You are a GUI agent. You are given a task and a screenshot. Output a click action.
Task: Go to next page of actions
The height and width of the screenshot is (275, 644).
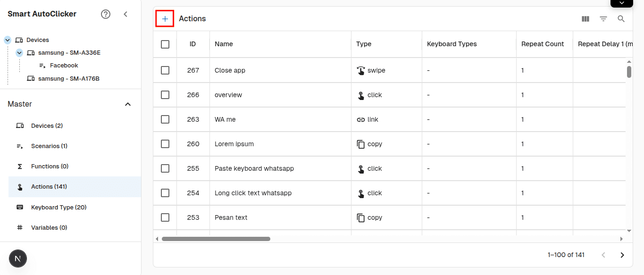tap(622, 255)
